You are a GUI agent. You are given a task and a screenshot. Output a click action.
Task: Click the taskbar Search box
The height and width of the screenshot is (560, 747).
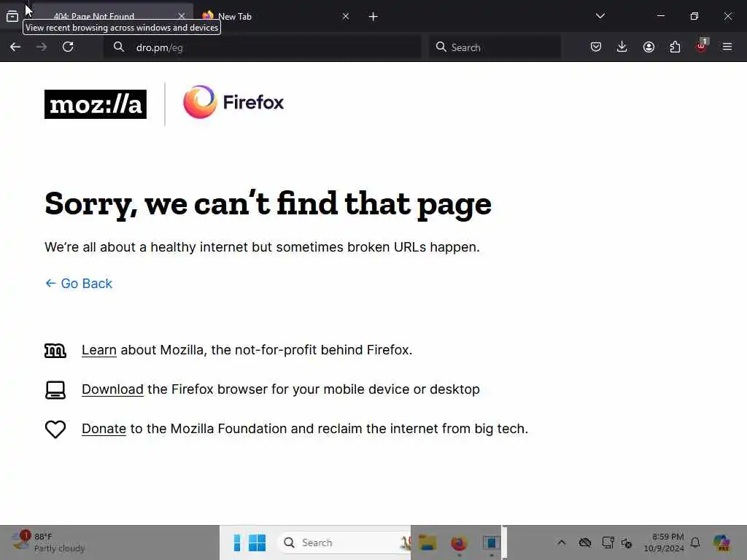pos(344,542)
